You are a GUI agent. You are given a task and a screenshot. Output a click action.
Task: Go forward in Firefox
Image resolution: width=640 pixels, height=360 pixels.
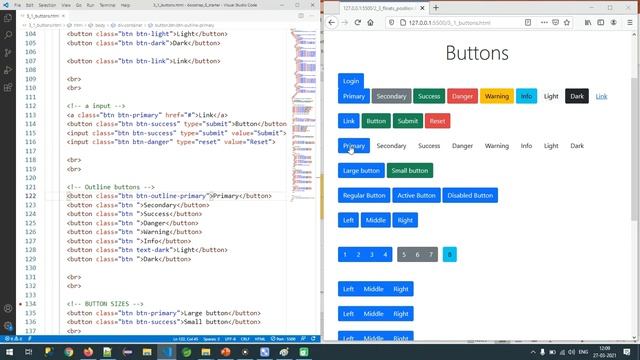coord(344,22)
